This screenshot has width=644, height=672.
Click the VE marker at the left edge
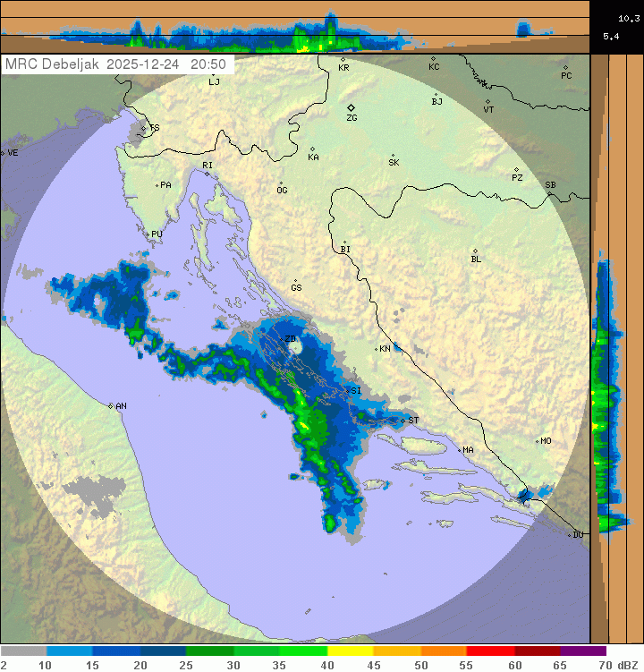(x=3, y=153)
